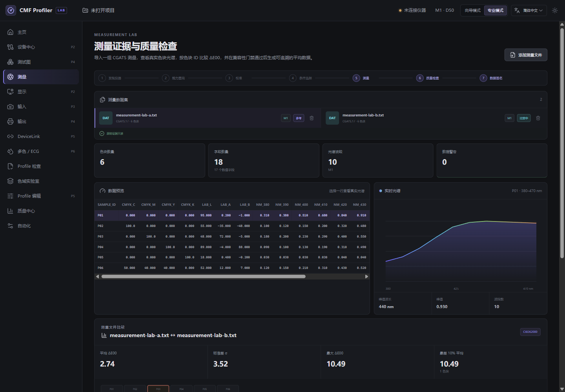
Task: Delete measurement-lab-b.txt with trash icon
Action: point(538,118)
